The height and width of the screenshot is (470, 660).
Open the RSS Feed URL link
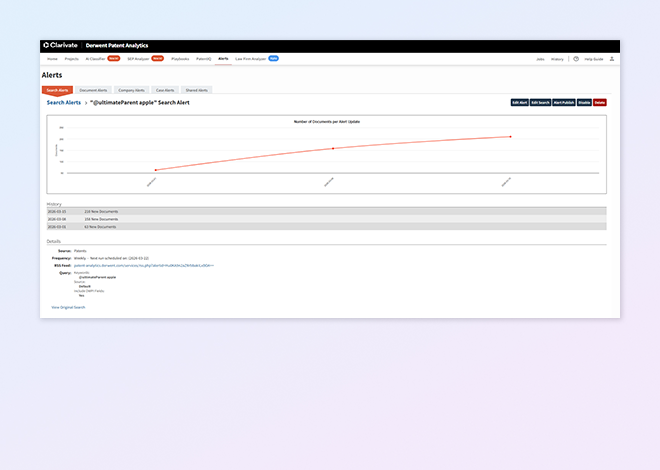coord(144,266)
